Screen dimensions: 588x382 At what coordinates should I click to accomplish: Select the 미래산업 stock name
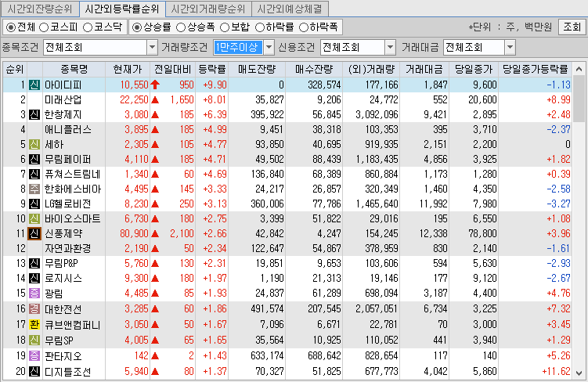63,100
